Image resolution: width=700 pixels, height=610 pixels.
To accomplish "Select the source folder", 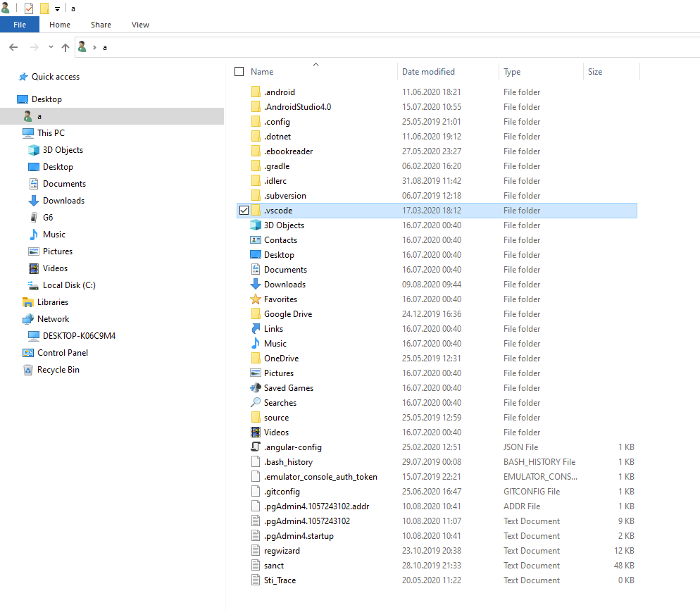I will (276, 418).
